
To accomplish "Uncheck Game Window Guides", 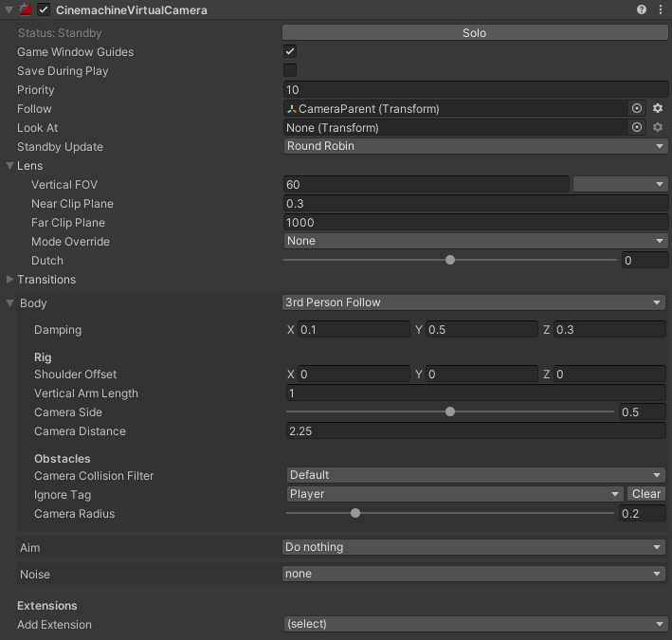I will tap(290, 52).
